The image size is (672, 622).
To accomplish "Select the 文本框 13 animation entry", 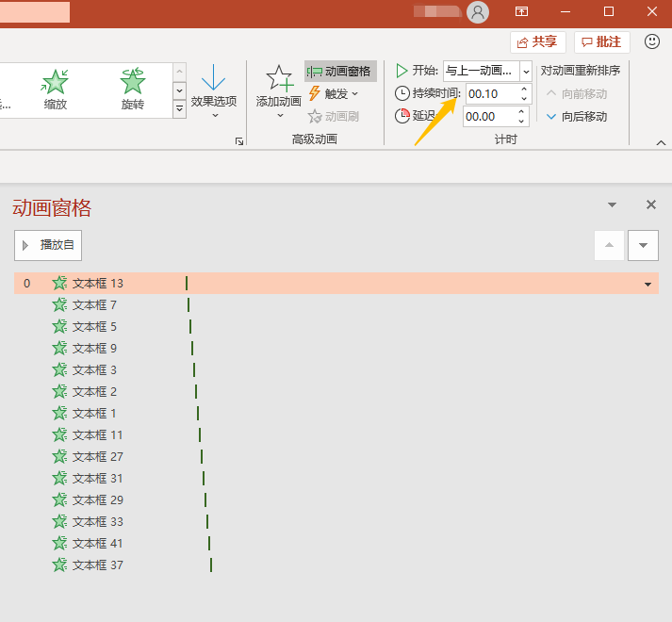I will click(336, 284).
